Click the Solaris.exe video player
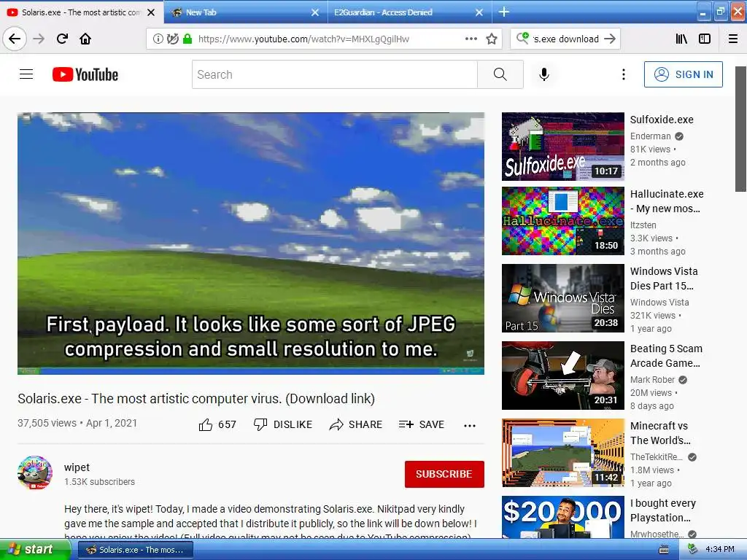The width and height of the screenshot is (747, 560). pyautogui.click(x=251, y=244)
